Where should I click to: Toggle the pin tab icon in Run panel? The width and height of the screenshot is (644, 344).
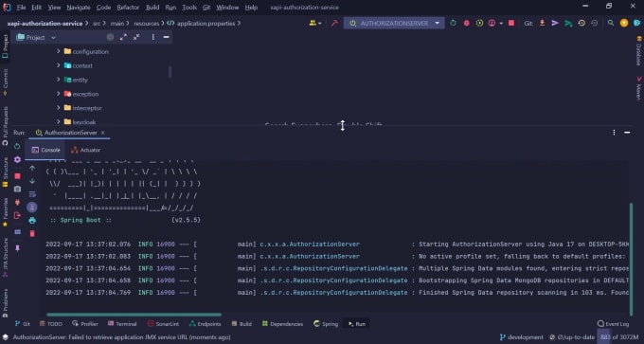click(17, 248)
